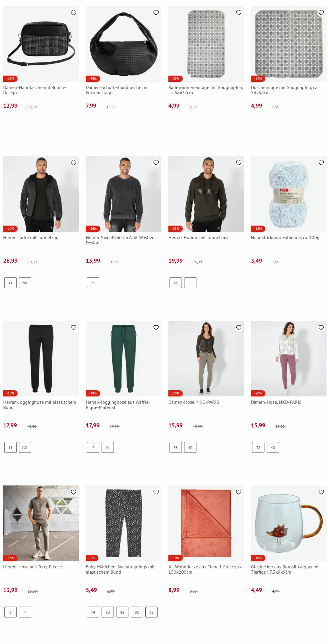Add Damen-Schulterhandtasche to wishlist via heart

click(156, 13)
